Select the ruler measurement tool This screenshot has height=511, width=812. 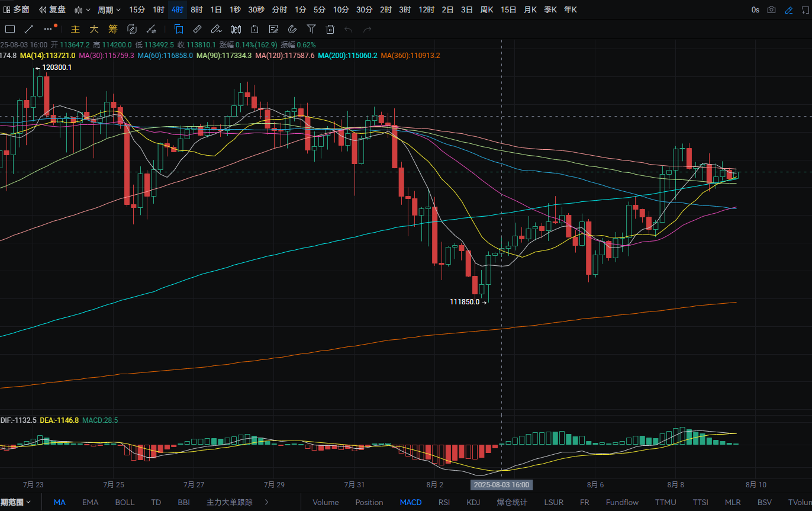click(x=198, y=29)
